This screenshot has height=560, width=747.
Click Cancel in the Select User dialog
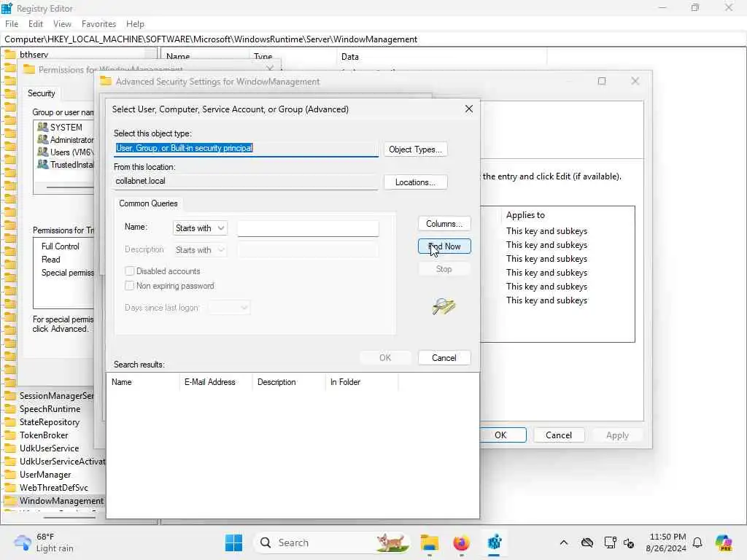click(444, 357)
